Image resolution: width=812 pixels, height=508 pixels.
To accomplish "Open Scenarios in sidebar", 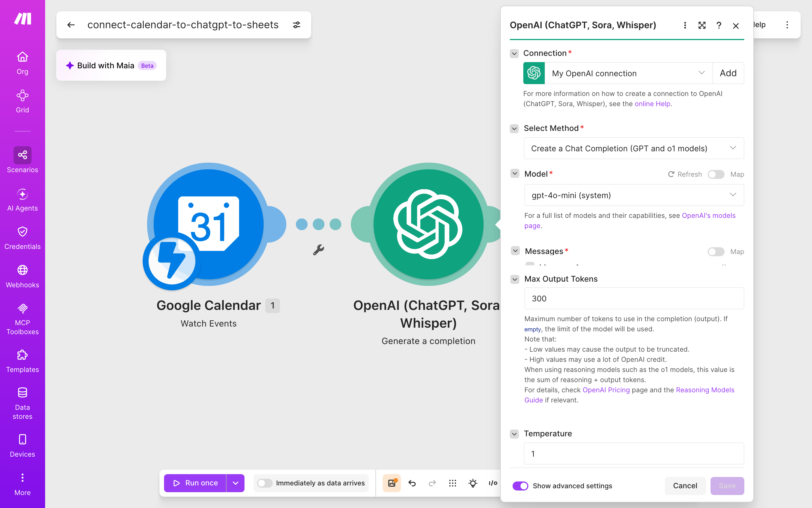I will pyautogui.click(x=23, y=160).
